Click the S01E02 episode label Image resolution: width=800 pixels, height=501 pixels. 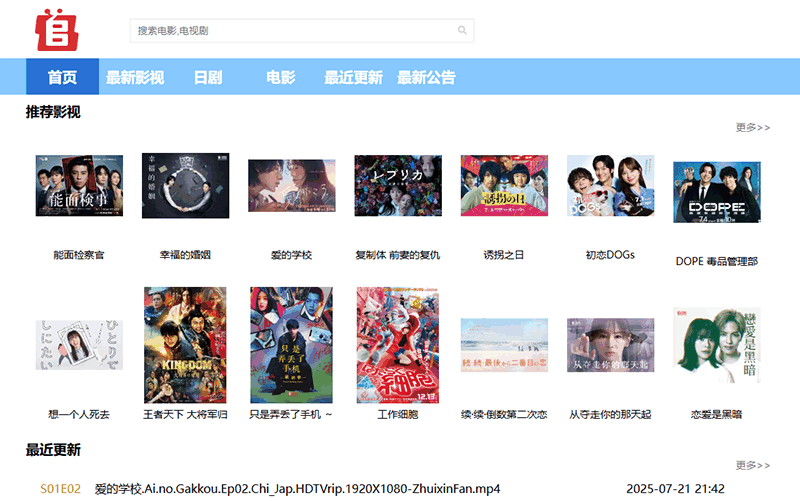point(60,489)
